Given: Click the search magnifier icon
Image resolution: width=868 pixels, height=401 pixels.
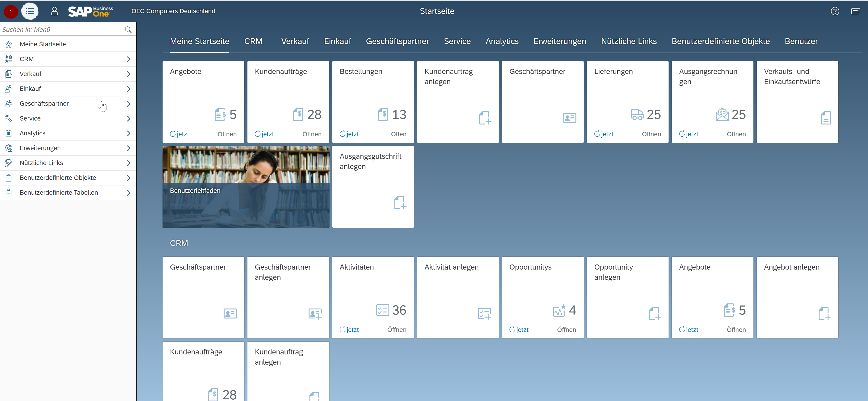Looking at the screenshot, I should click(128, 30).
